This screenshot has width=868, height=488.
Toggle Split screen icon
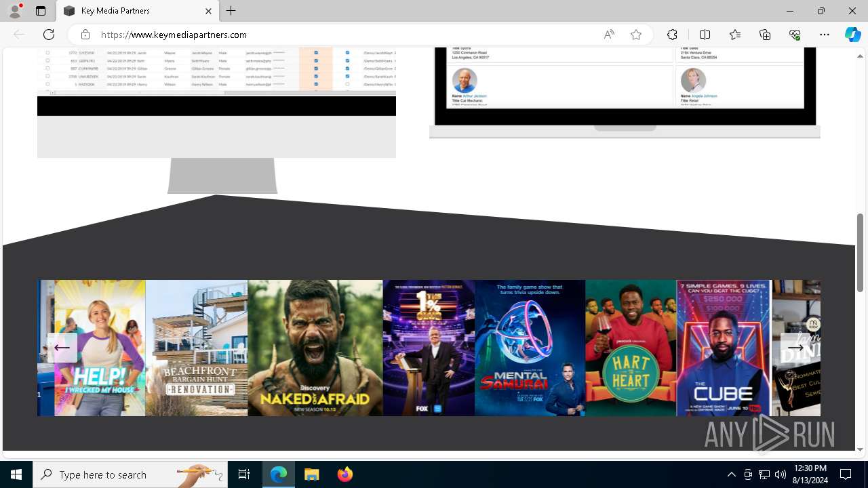click(705, 35)
